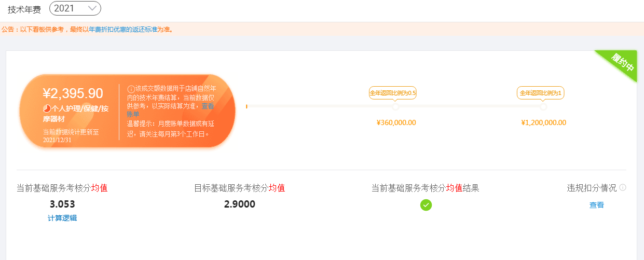Screen dimensions: 644x260
Task: Open the 计算逻辑 link
Action: click(62, 218)
